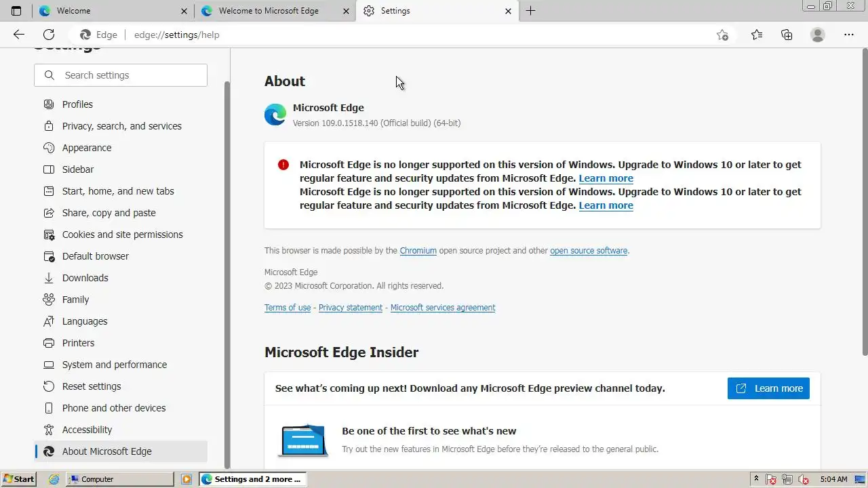The height and width of the screenshot is (488, 868).
Task: Click the Downloads arrow icon in settings list
Action: (x=49, y=278)
